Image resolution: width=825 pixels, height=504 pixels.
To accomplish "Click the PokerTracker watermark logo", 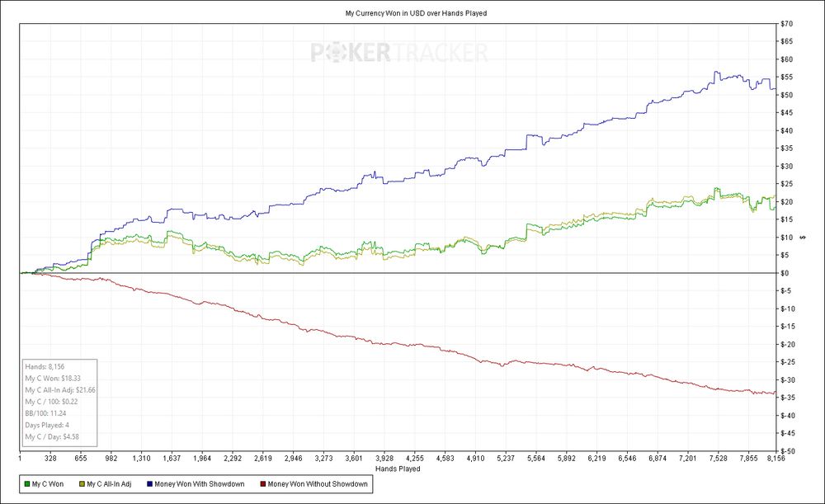I will point(398,54).
